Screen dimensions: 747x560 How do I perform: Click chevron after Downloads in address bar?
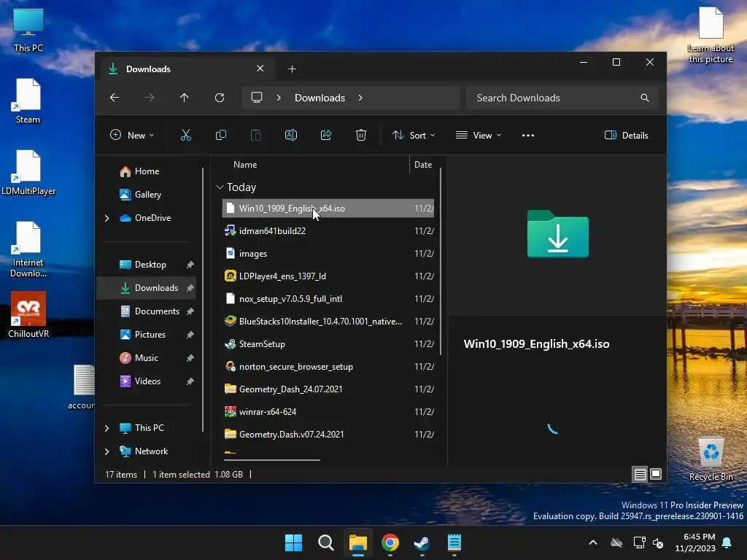[360, 98]
